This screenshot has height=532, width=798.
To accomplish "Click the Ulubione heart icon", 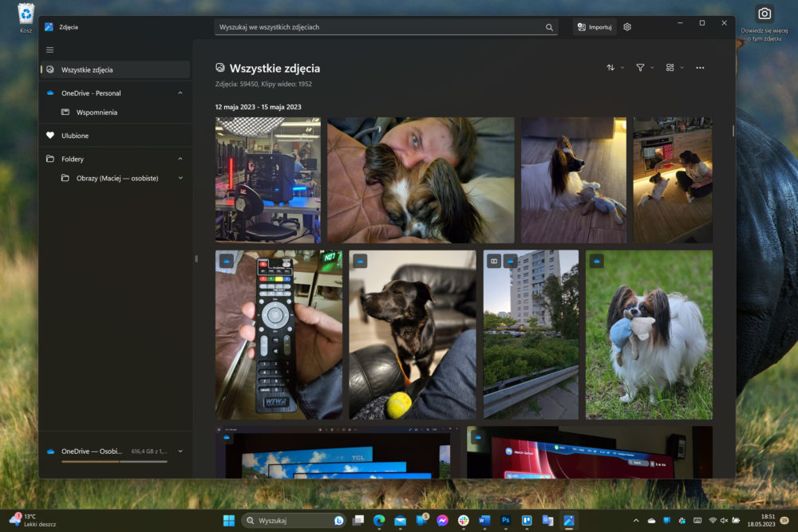I will click(x=49, y=136).
